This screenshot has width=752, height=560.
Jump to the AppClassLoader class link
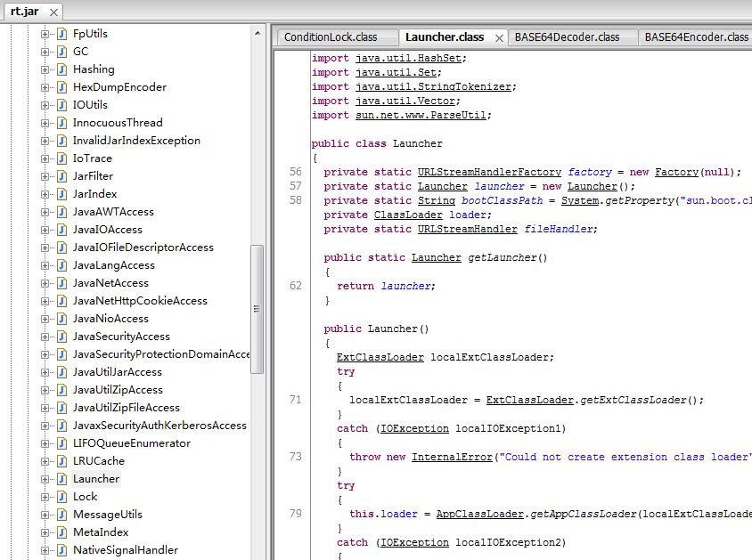(x=480, y=514)
